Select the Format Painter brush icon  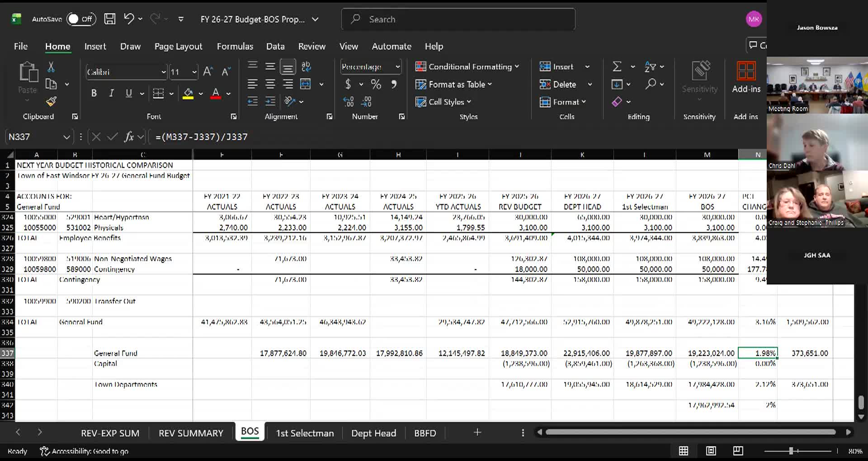coord(51,101)
